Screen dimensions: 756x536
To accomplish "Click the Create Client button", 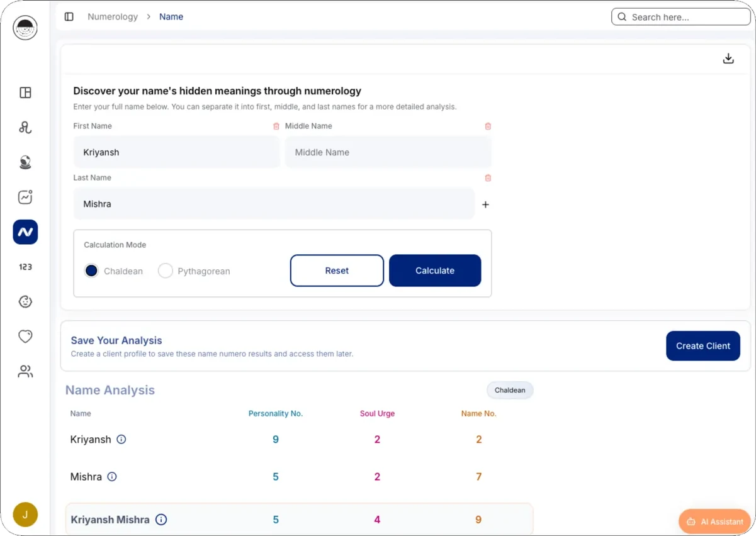I will (703, 346).
